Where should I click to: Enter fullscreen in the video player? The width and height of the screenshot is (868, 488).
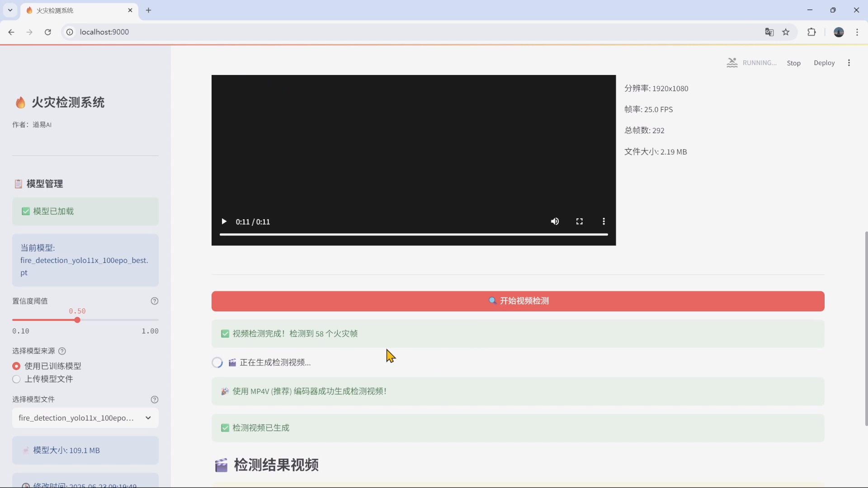579,221
